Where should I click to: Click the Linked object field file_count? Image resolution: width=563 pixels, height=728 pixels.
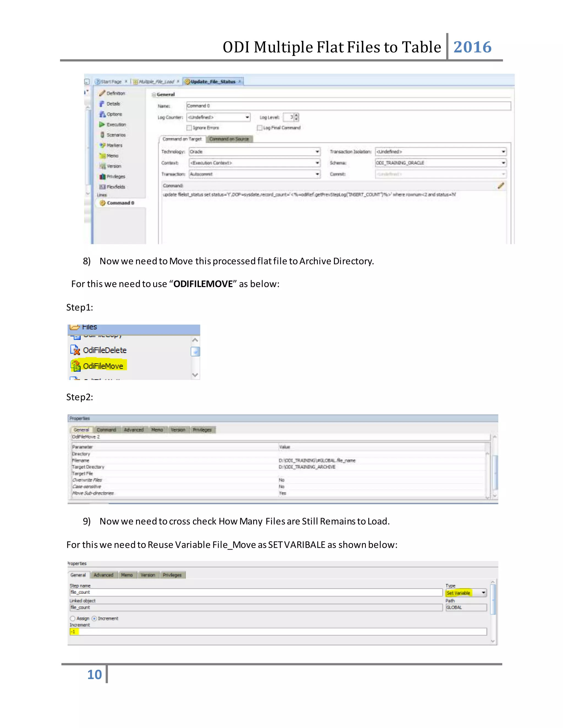pos(256,607)
